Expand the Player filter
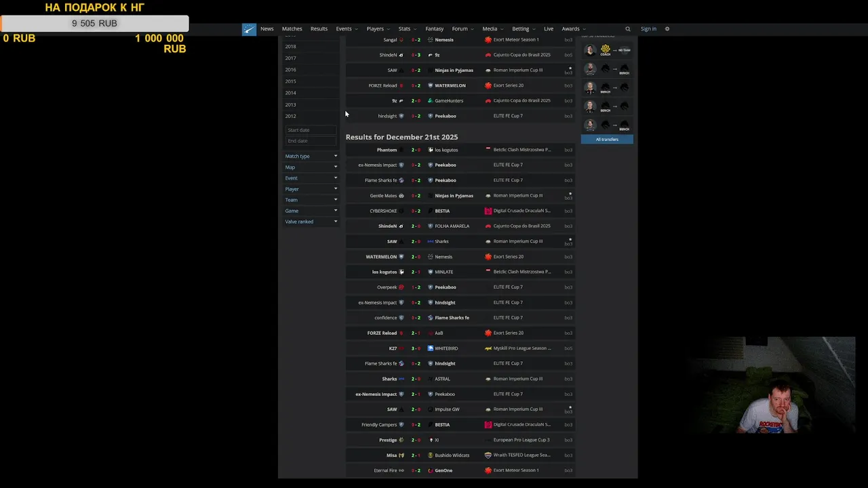 pyautogui.click(x=311, y=189)
